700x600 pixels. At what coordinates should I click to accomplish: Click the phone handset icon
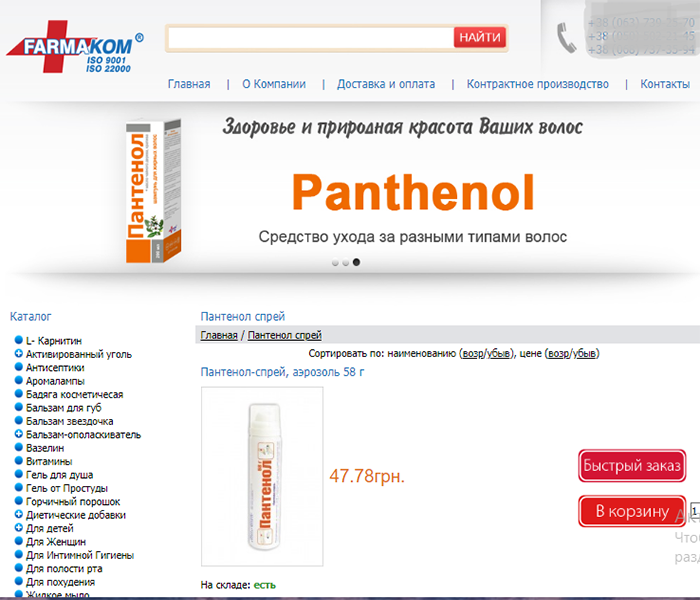tap(566, 38)
